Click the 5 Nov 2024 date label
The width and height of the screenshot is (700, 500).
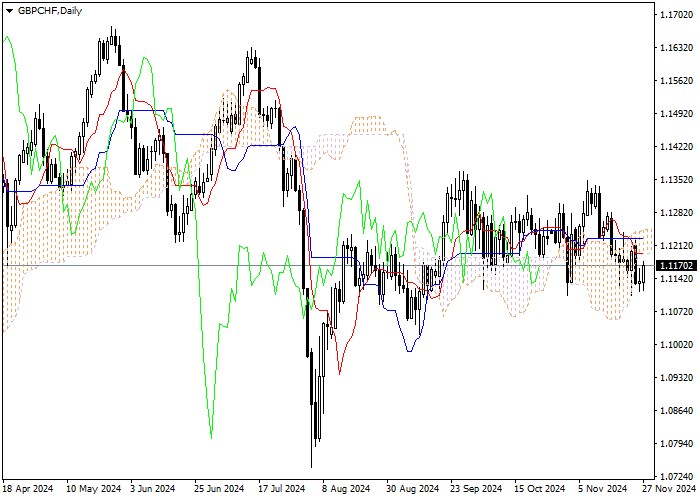pyautogui.click(x=603, y=489)
